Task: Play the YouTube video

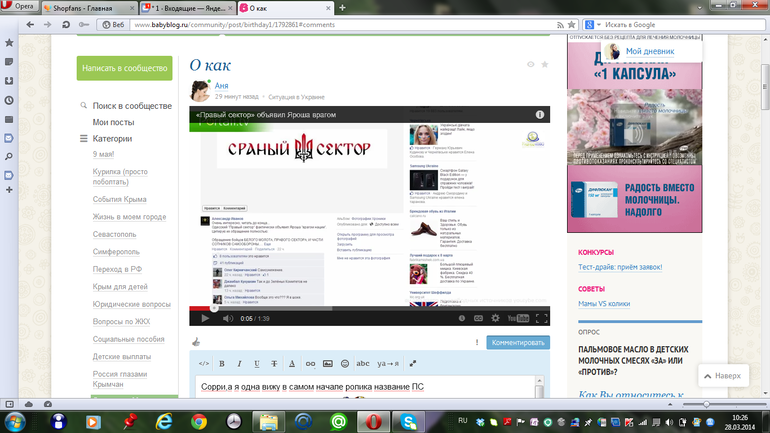Action: coord(205,319)
